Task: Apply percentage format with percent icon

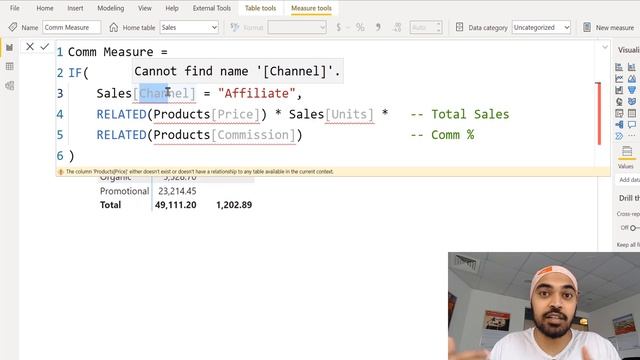Action: 360,27
